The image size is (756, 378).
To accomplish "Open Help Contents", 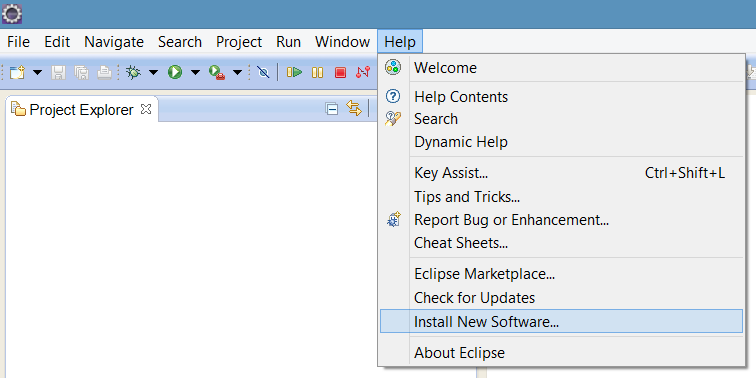I will 562,97.
